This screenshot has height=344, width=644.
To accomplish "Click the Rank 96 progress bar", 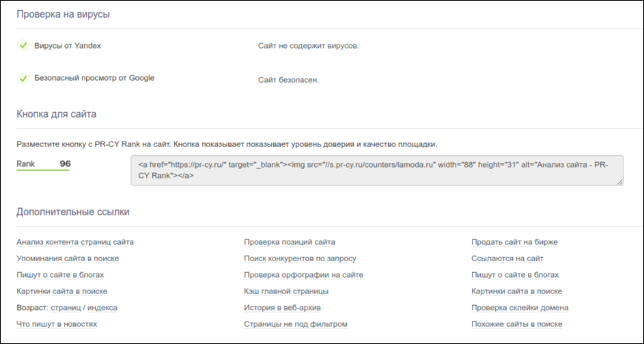I will coord(44,170).
